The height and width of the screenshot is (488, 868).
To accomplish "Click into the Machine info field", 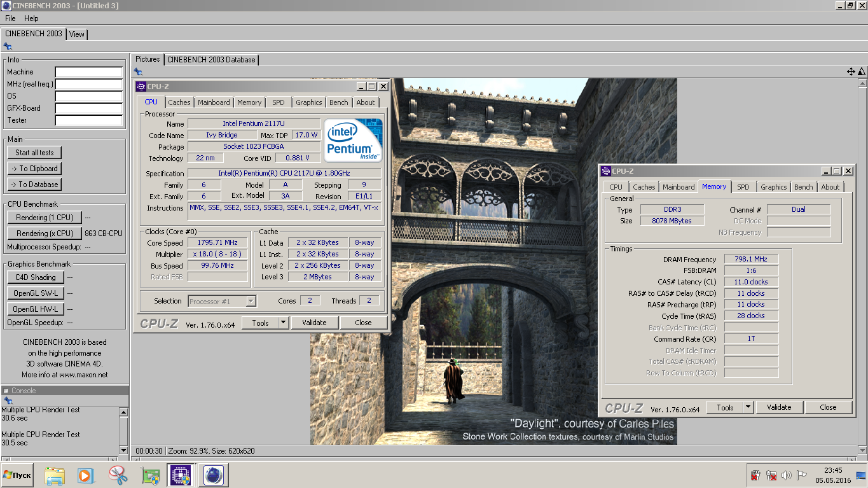I will 88,72.
